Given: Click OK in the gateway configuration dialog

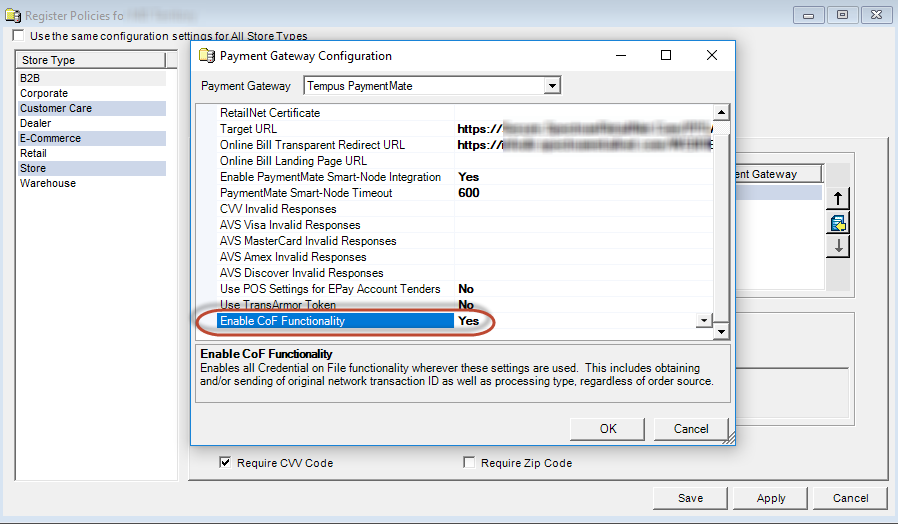Looking at the screenshot, I should pos(608,429).
